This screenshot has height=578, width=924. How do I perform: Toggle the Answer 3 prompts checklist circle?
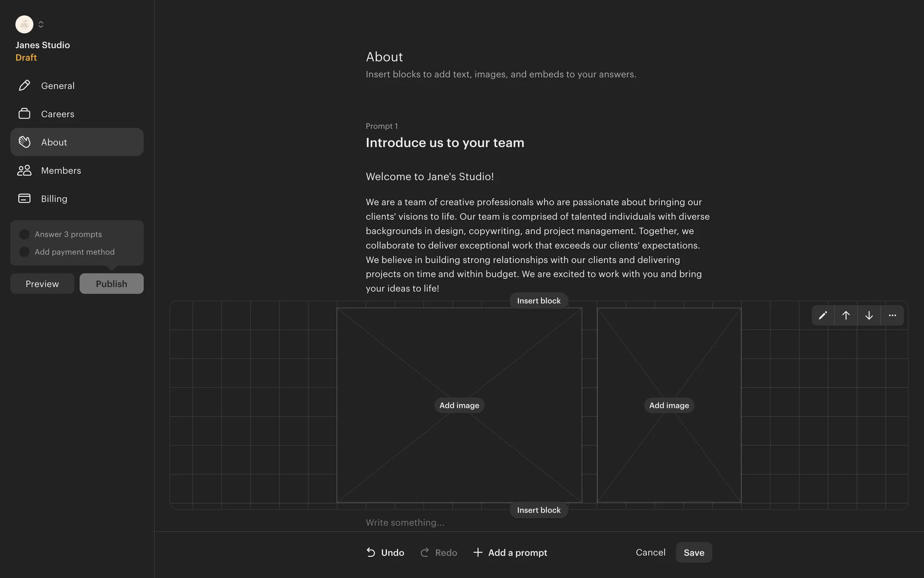pyautogui.click(x=25, y=235)
